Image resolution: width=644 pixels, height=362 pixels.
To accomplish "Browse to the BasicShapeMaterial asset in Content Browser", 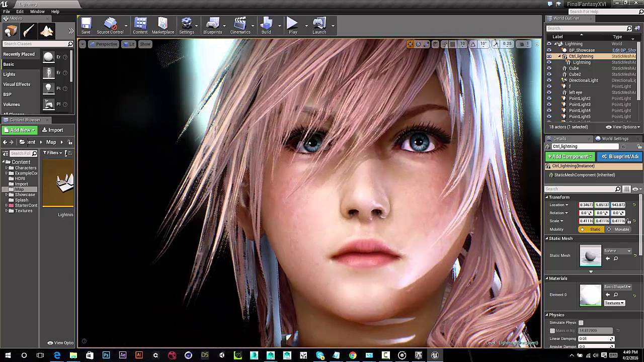I will pos(615,295).
